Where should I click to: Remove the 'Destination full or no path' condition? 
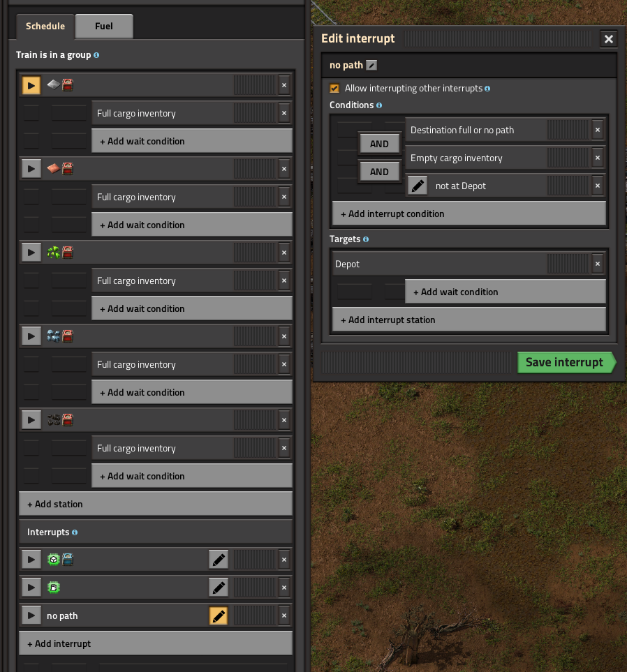click(597, 130)
